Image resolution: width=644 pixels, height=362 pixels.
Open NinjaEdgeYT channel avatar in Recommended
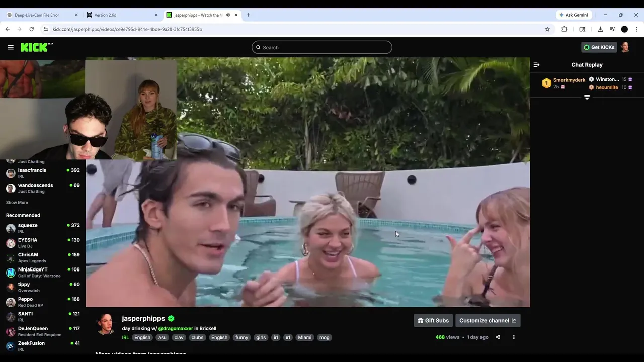pyautogui.click(x=11, y=273)
